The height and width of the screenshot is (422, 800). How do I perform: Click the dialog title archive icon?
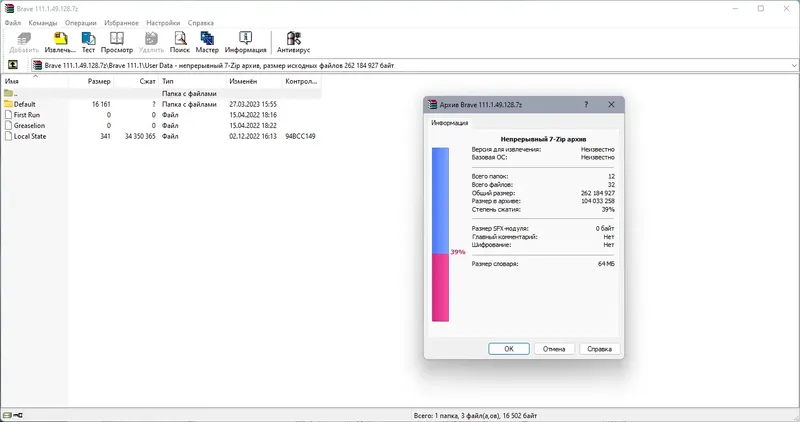433,104
